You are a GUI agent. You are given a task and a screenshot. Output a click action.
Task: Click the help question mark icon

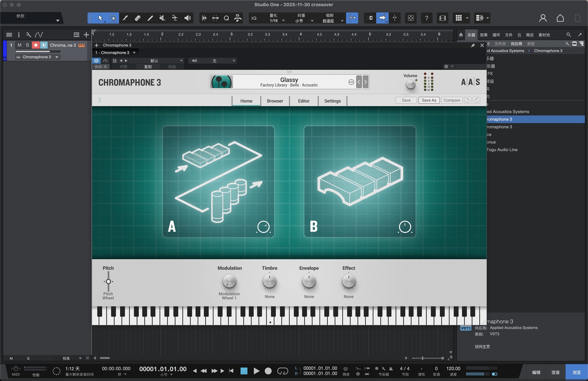click(x=426, y=18)
